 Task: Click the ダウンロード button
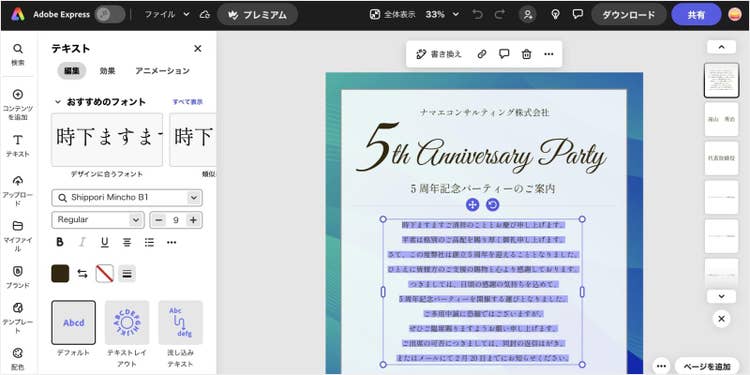629,14
